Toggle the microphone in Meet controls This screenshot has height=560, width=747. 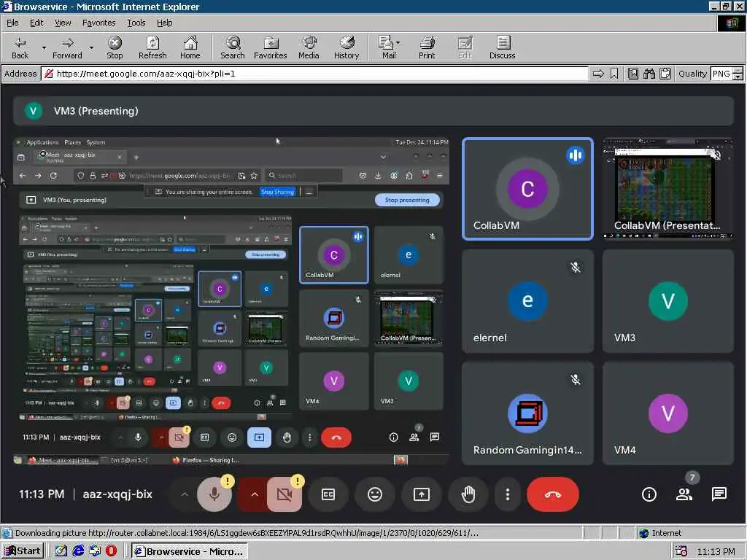tap(214, 494)
